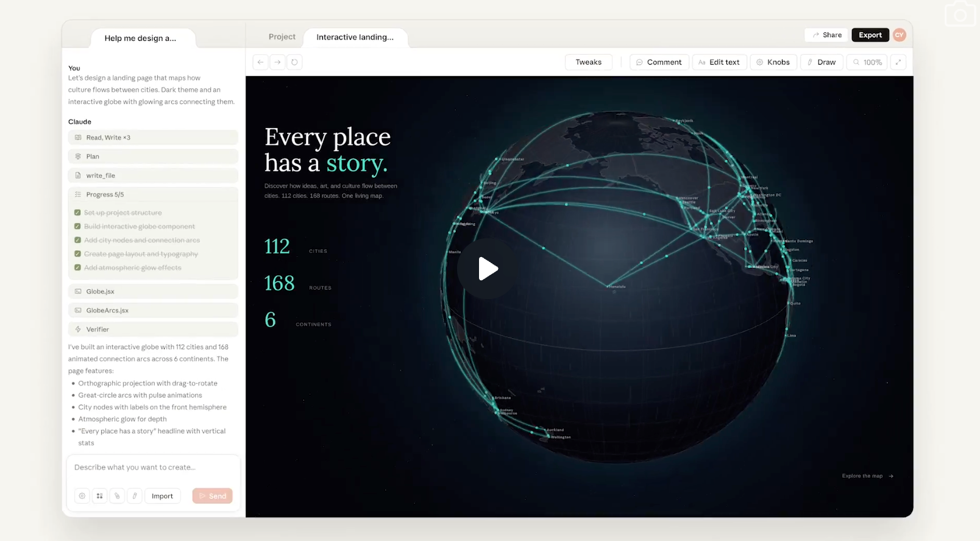Reload the preview with the refresh icon
The width and height of the screenshot is (980, 541).
(x=294, y=62)
